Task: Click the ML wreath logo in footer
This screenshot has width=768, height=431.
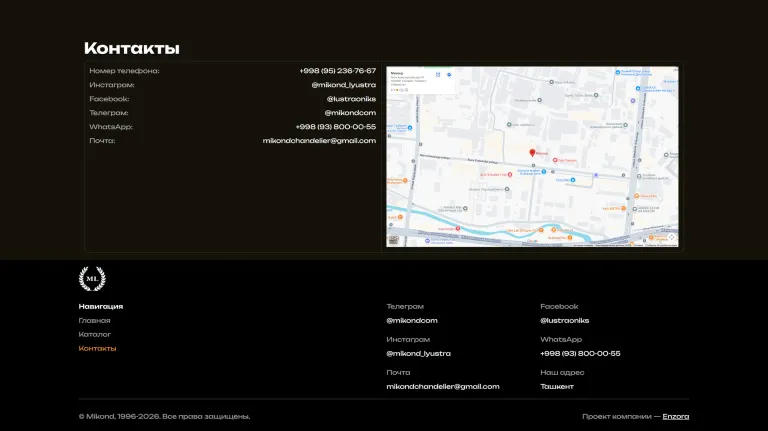Action: pyautogui.click(x=92, y=279)
